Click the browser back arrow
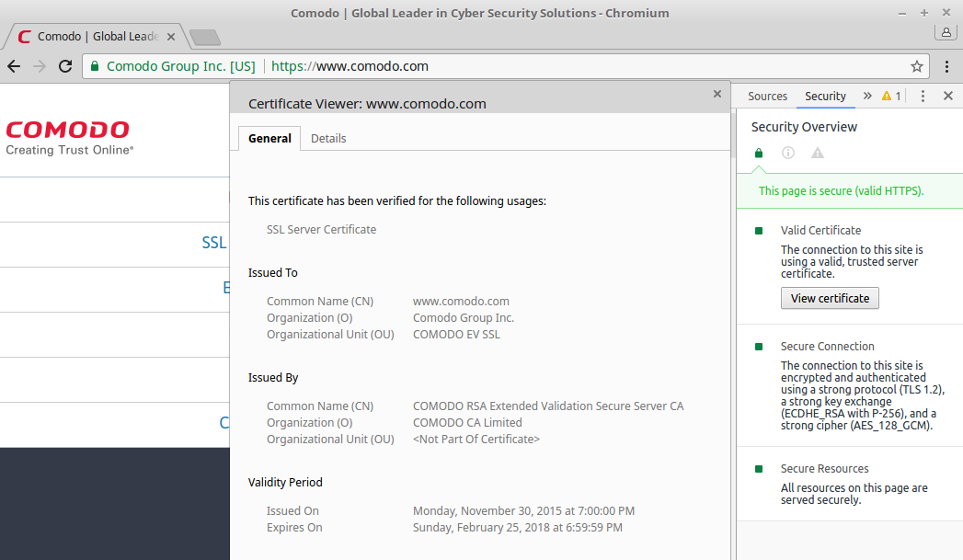Image resolution: width=963 pixels, height=560 pixels. pyautogui.click(x=14, y=66)
